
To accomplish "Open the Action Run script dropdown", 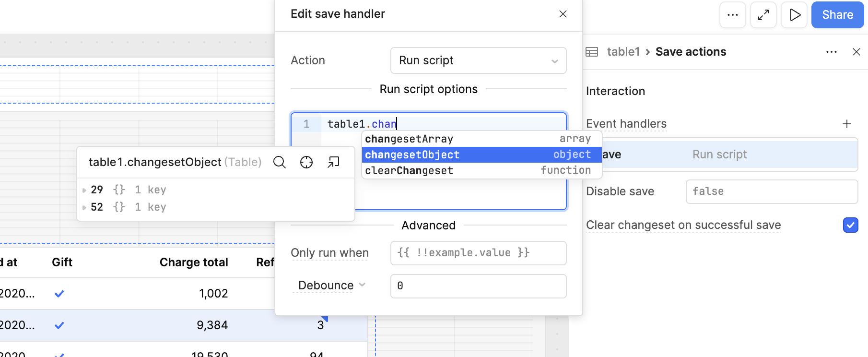I will coord(478,60).
